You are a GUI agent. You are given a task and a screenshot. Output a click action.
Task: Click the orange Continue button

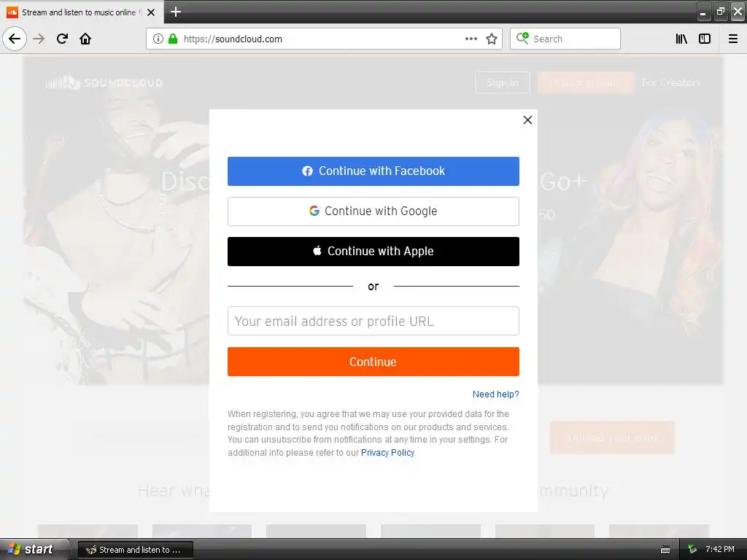tap(373, 362)
